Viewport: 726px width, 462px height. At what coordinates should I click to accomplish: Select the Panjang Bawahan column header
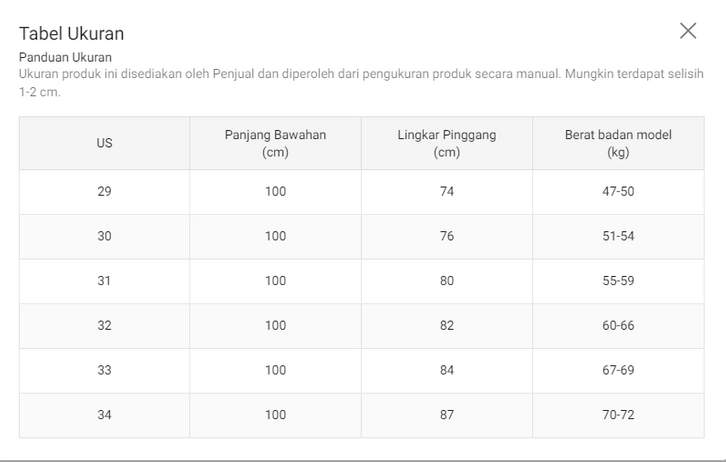[275, 143]
